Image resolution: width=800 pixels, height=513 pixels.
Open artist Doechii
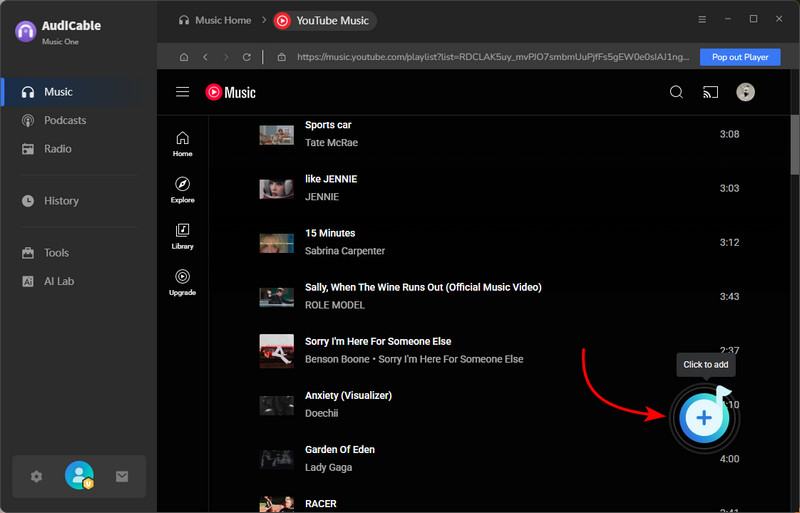321,413
